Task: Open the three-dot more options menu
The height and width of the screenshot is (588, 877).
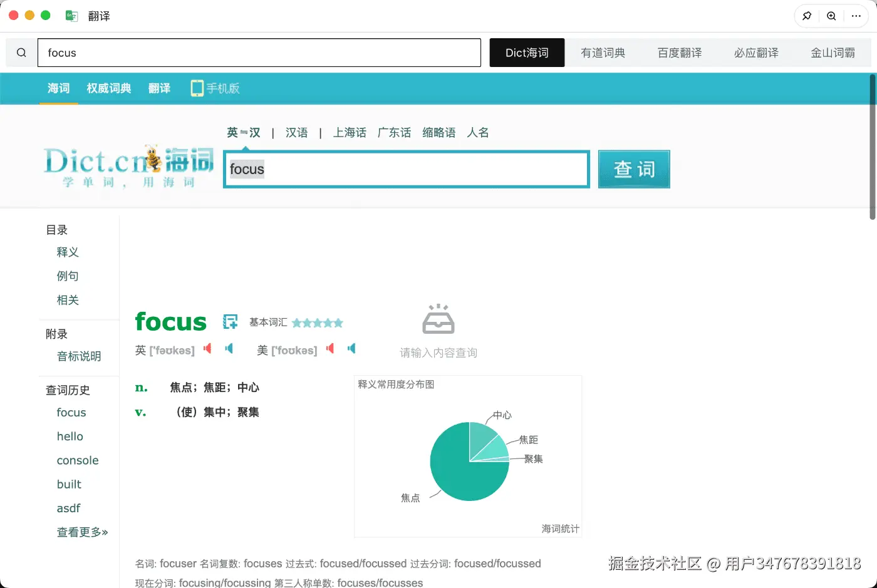Action: (856, 16)
